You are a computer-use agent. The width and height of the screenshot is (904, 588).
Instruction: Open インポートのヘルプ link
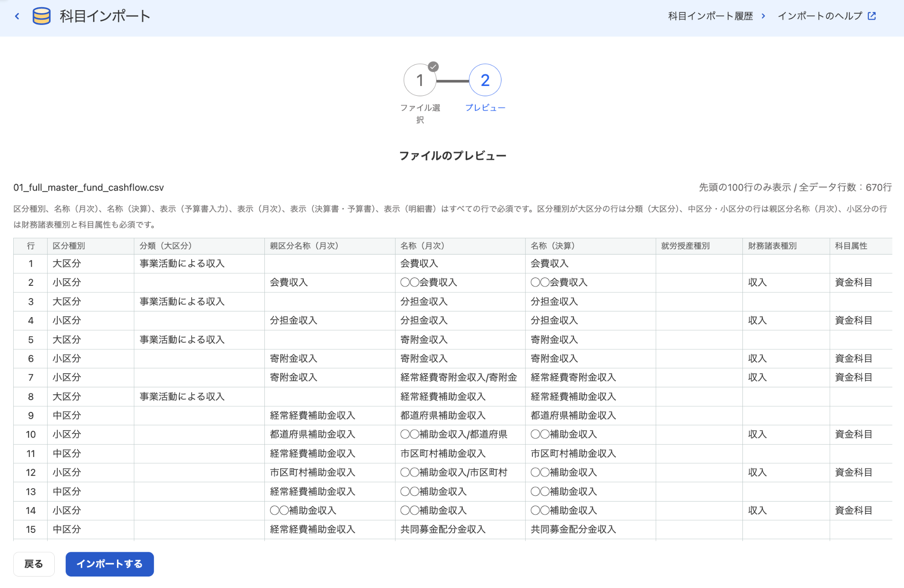tap(820, 16)
